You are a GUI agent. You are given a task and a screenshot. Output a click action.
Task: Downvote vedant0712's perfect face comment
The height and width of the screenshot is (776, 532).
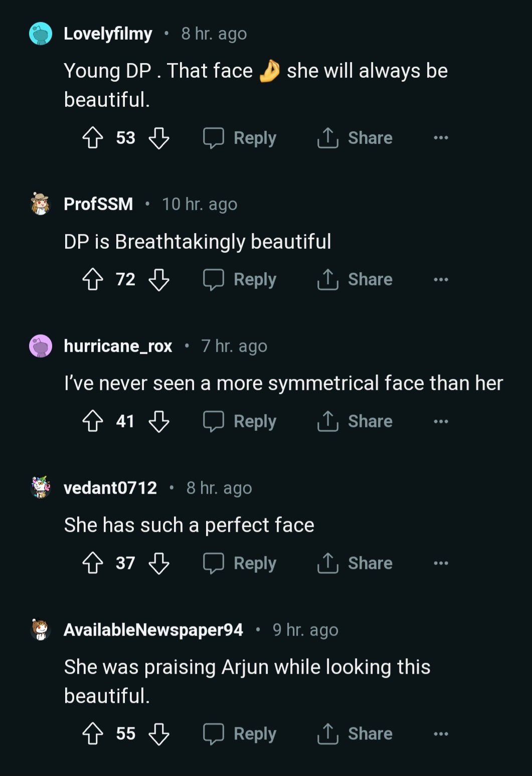coord(159,563)
